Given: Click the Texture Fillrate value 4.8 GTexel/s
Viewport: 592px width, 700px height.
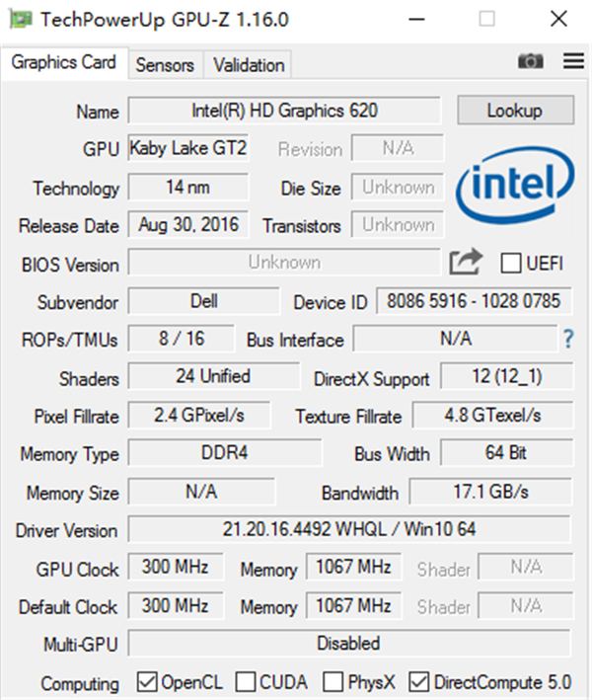Looking at the screenshot, I should pyautogui.click(x=493, y=416).
